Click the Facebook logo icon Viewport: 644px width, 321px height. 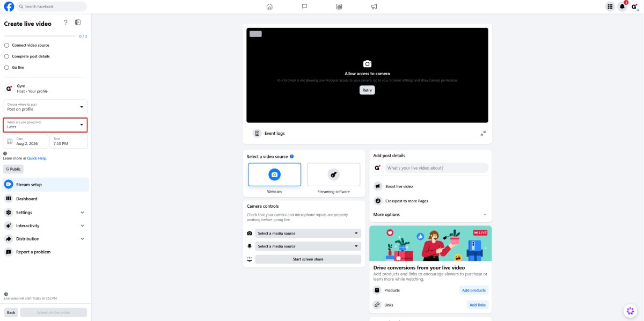9,6
